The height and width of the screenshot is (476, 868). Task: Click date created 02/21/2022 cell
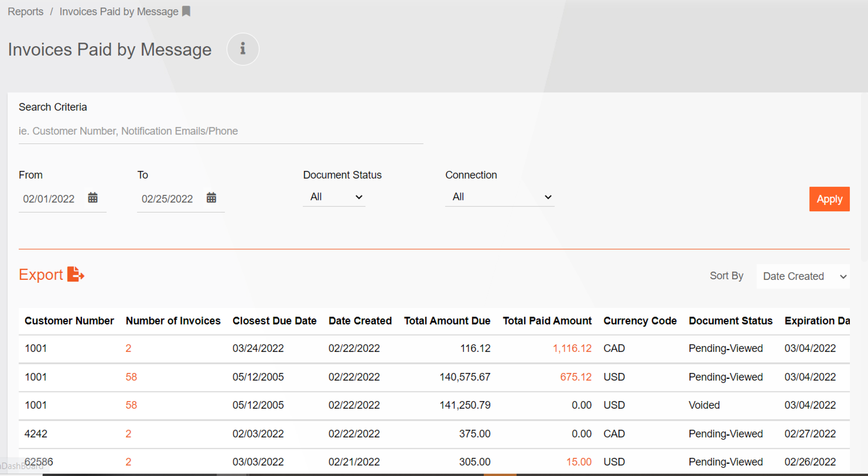[354, 462]
